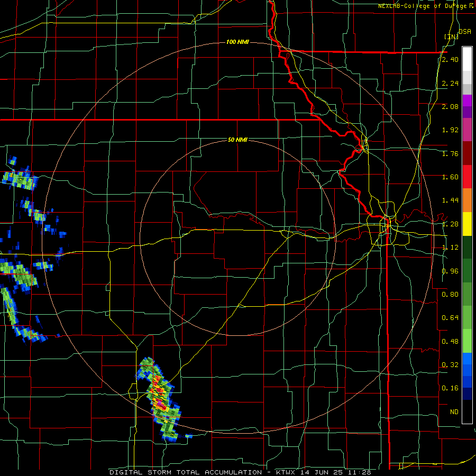Click the DSA product label
Viewport: 476px width, 476px height.
[x=464, y=31]
